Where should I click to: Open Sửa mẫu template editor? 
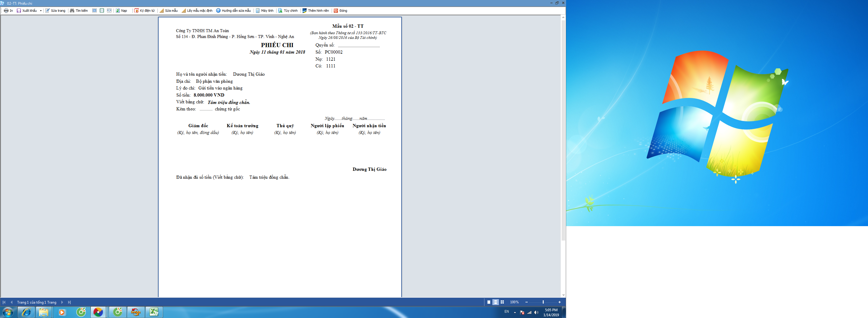(x=168, y=11)
